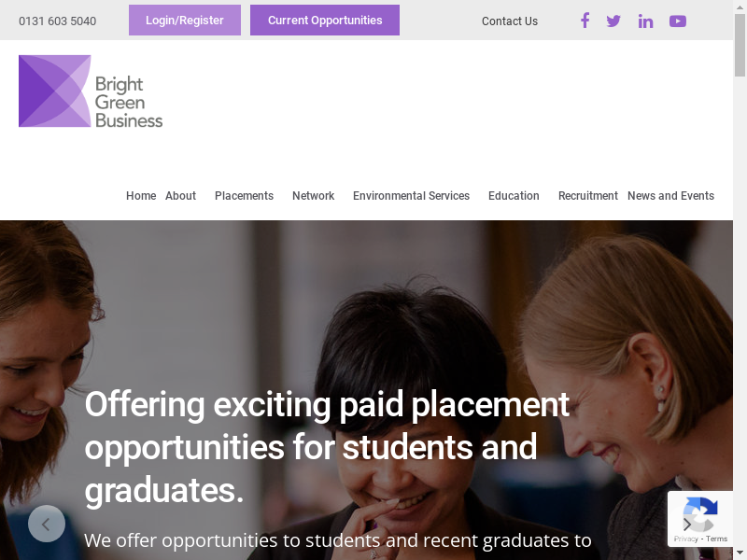
Task: Open the Contact Us link
Action: [510, 21]
